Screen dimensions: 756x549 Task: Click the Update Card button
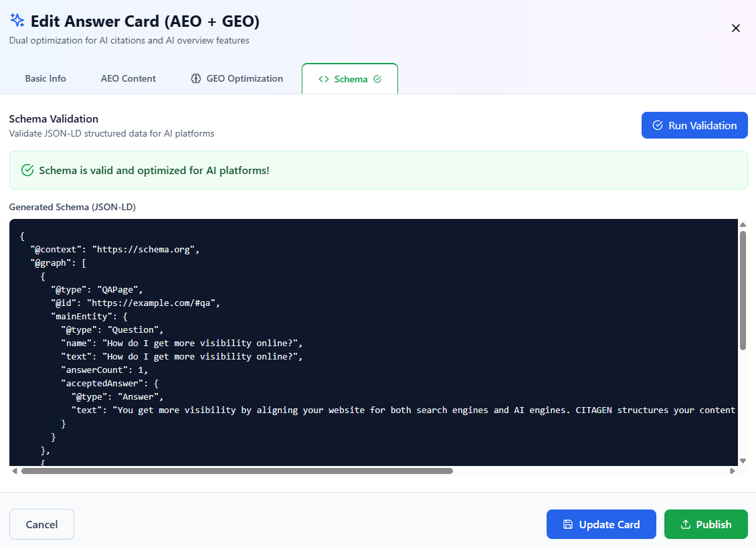pos(601,524)
